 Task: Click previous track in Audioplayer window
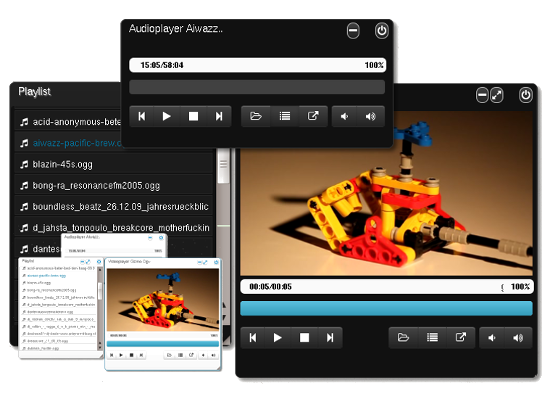tap(142, 116)
